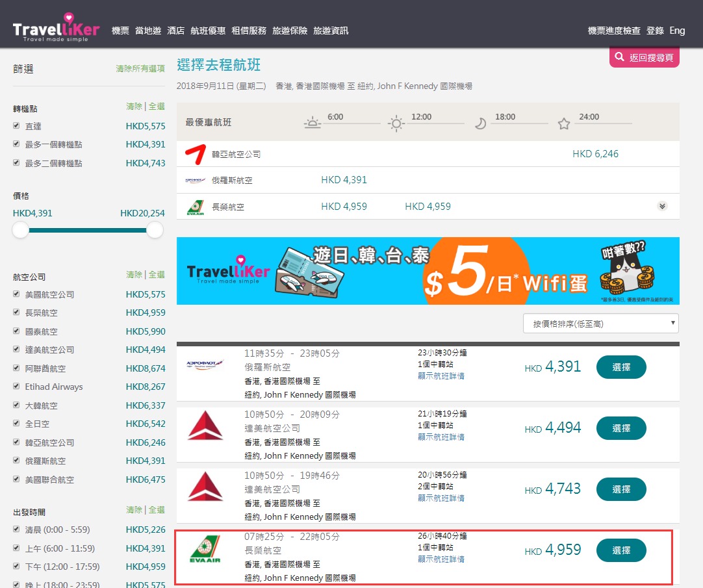
Task: Toggle 全日空 airline checkbox
Action: pos(16,423)
